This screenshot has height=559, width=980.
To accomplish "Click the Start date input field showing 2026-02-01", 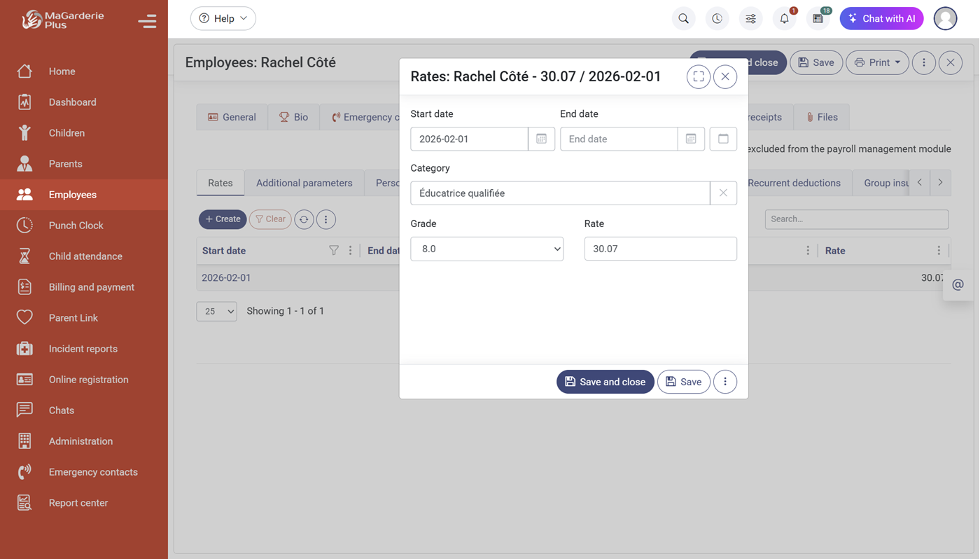I will tap(469, 139).
